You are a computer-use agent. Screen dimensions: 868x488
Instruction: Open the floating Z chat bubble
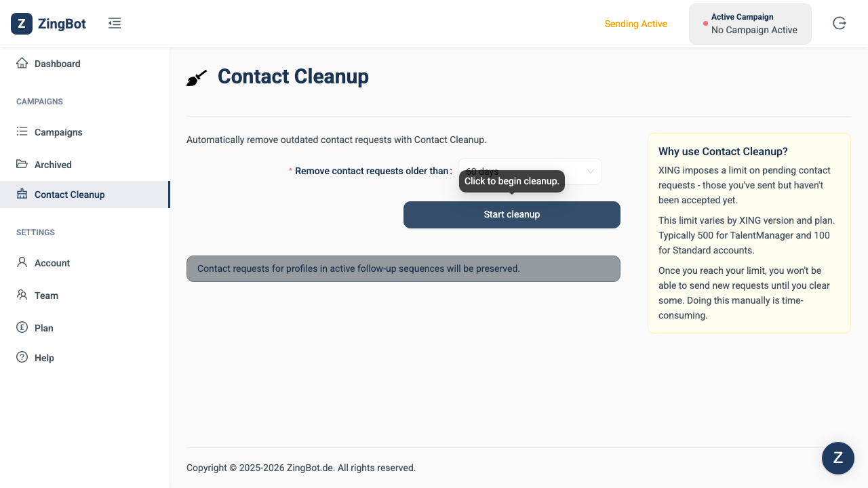(x=838, y=458)
